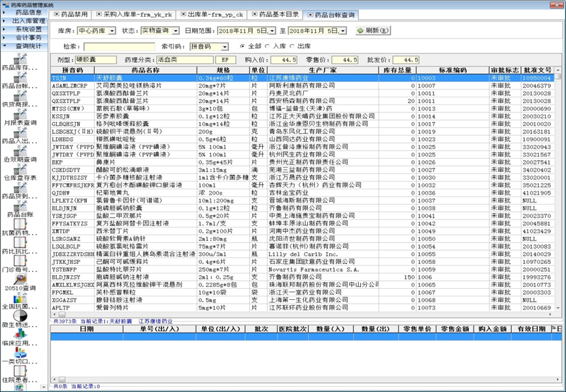Expand the 药品信息 sidebar section

pos(24,12)
